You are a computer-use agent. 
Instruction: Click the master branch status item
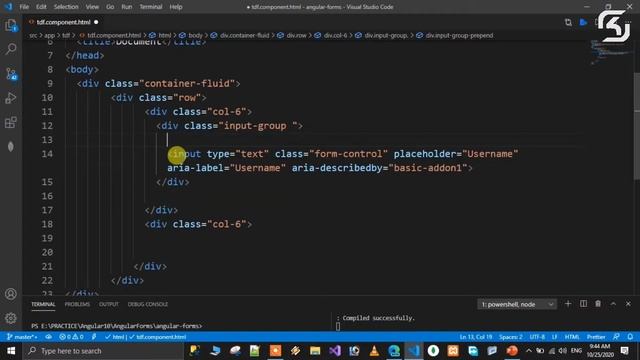coord(22,337)
